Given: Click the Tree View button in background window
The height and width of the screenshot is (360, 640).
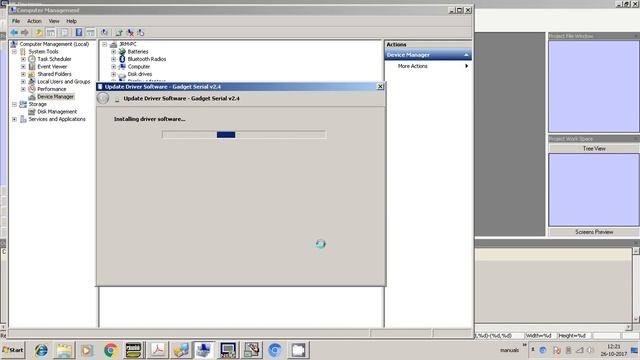Looking at the screenshot, I should (x=594, y=149).
